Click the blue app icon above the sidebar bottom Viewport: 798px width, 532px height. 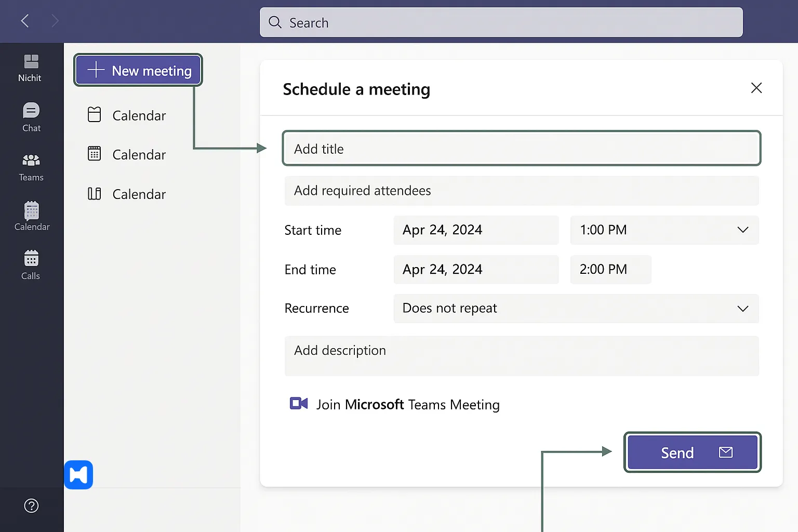(78, 474)
